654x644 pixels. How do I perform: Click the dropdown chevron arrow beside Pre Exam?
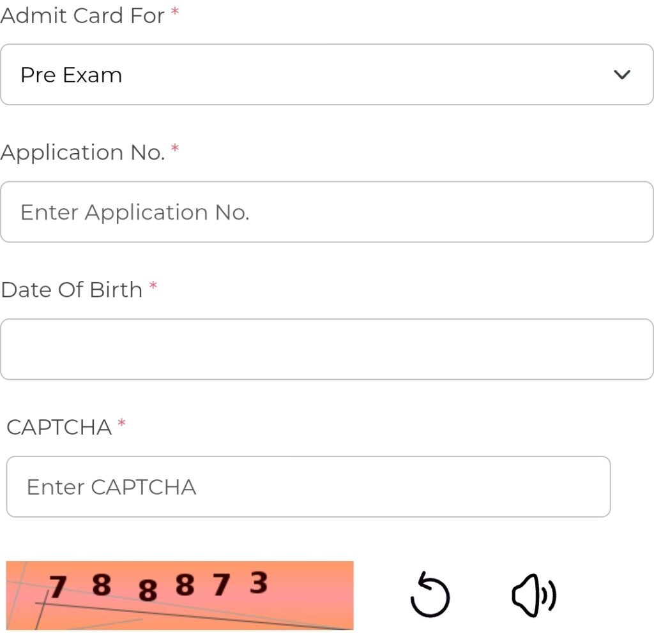(x=621, y=75)
